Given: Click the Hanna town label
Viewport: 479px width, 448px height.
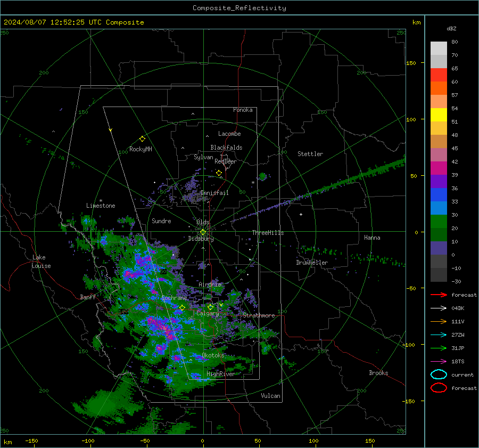Looking at the screenshot, I should 372,238.
